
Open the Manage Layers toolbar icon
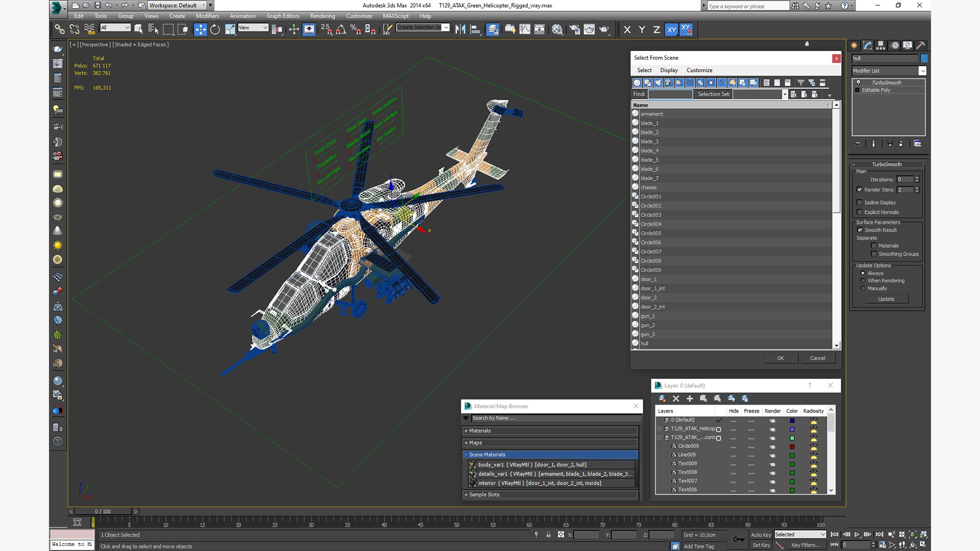click(493, 29)
